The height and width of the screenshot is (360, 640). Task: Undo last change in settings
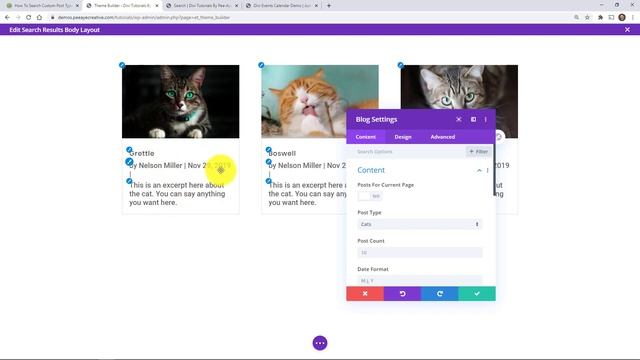point(402,293)
